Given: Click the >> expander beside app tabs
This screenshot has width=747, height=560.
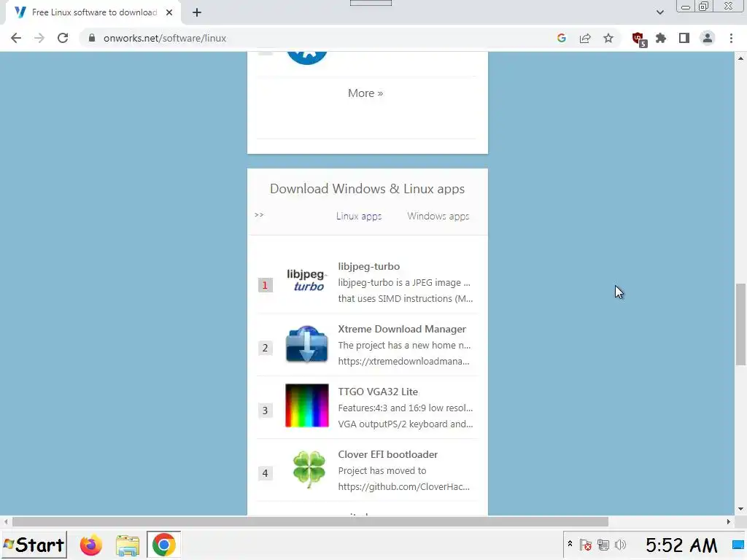Looking at the screenshot, I should point(259,215).
